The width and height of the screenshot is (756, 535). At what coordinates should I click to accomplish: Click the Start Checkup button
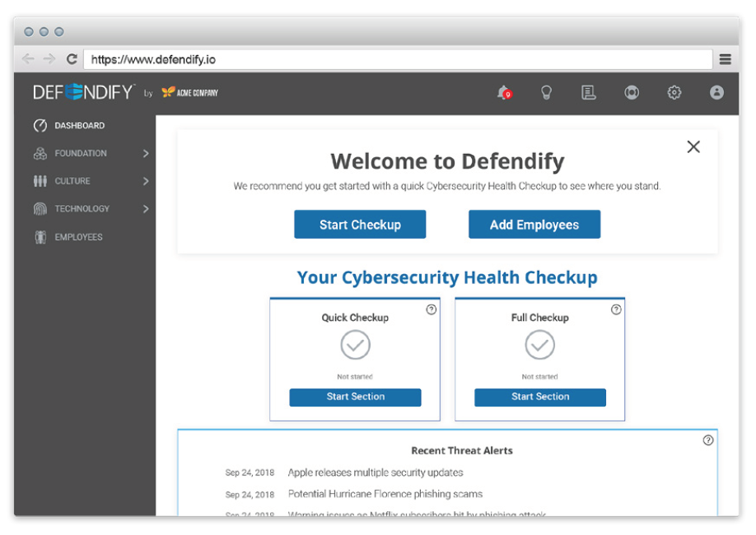tap(360, 224)
